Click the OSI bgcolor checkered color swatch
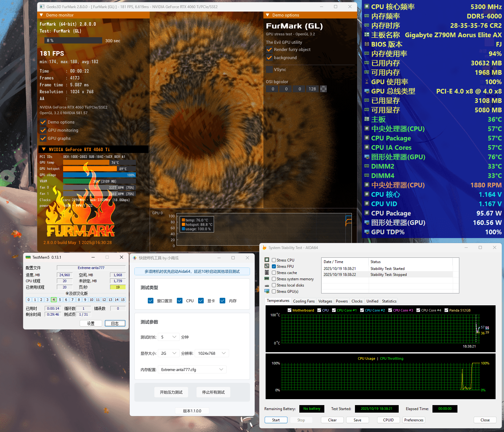 323,89
